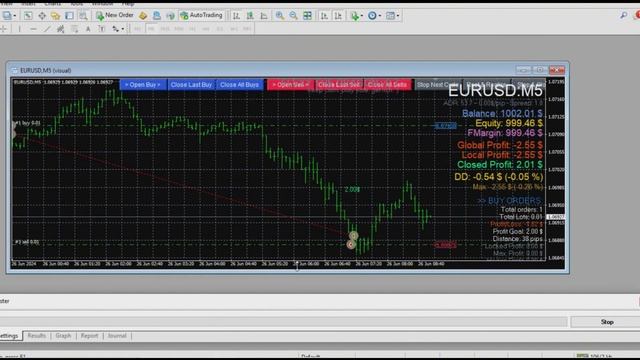Viewport: 640px width, 360px height.
Task: Select the vertical line drawing tool
Action: tap(19, 29)
